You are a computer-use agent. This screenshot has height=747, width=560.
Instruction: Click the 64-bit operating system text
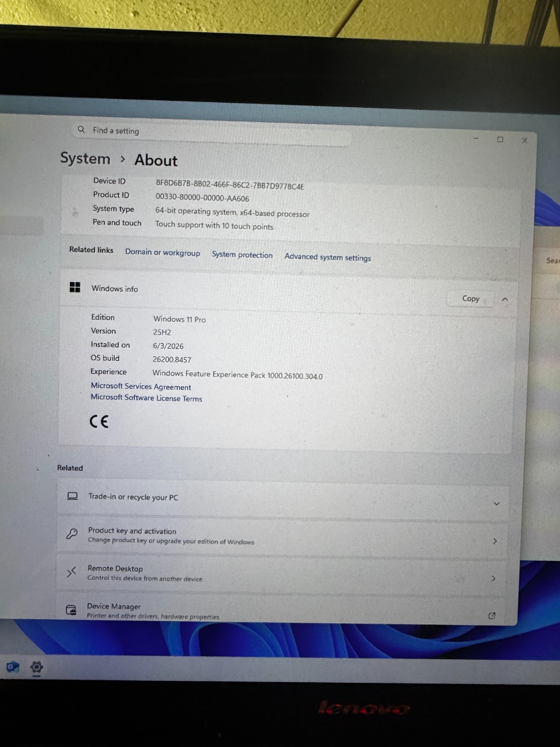coord(232,212)
